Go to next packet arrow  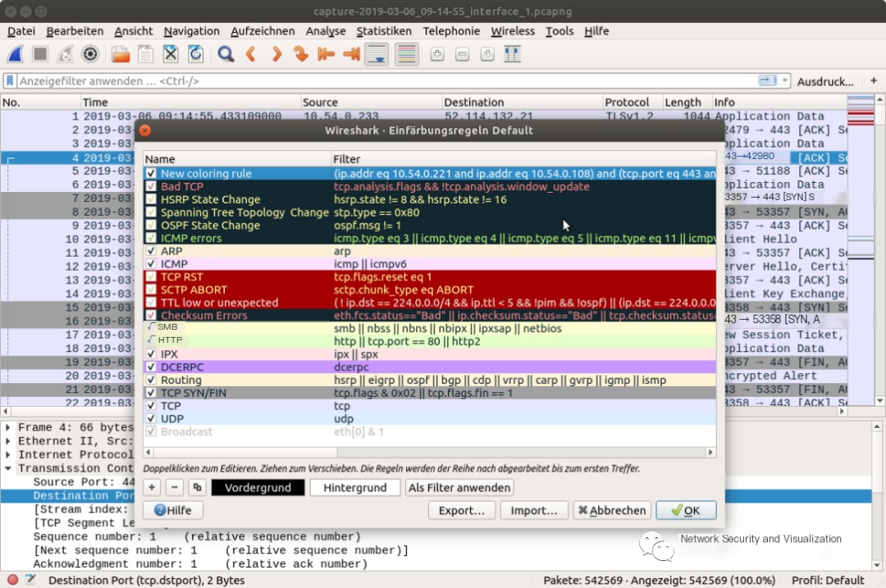pyautogui.click(x=276, y=54)
